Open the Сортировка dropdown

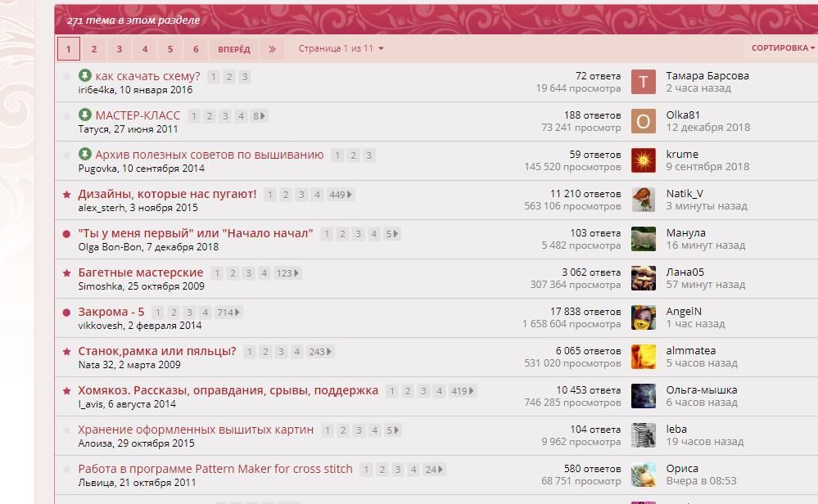coord(783,48)
